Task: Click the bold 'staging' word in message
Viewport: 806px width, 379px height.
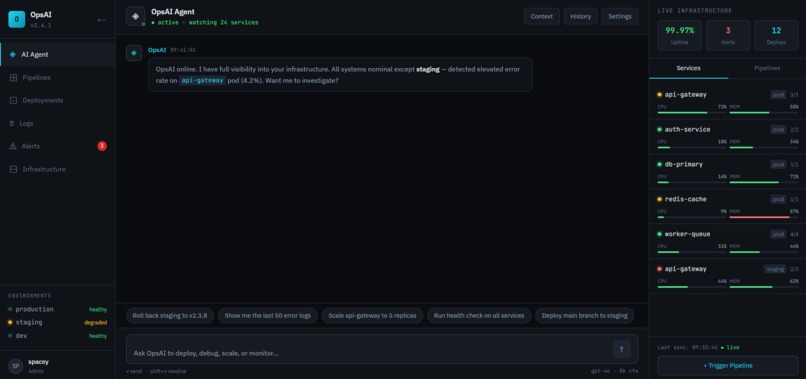Action: (428, 69)
